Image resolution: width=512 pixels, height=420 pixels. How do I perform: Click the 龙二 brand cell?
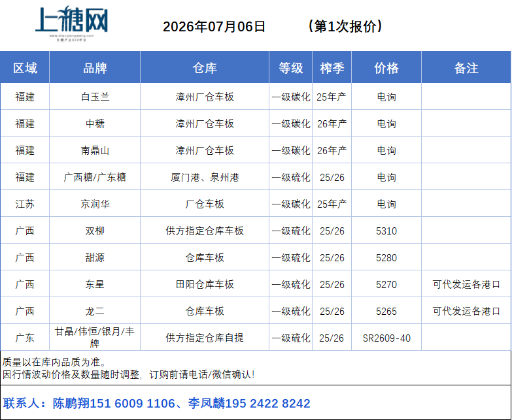(x=95, y=311)
